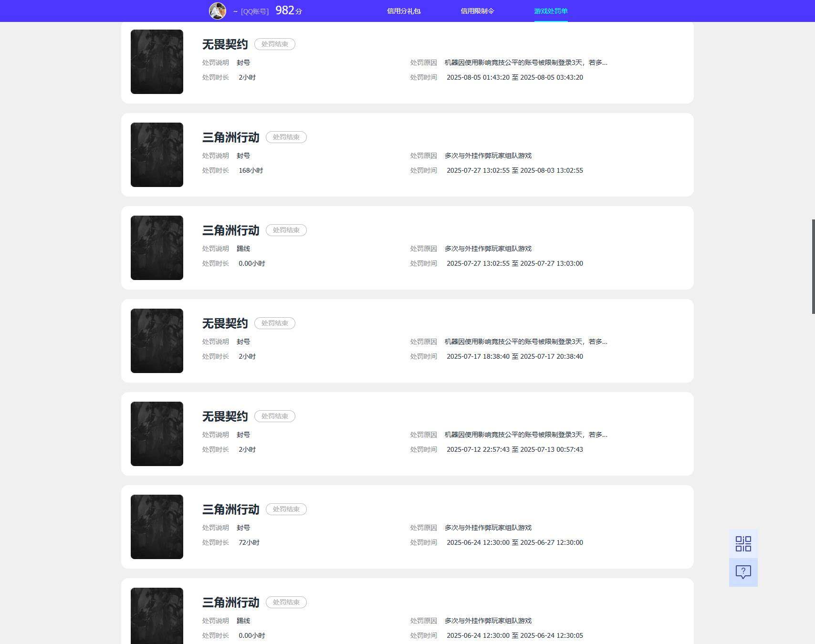Screen dimensions: 815x644
Task: Click 处罚结束 badge on 2025-06-24 踢线 card
Action: click(x=286, y=602)
